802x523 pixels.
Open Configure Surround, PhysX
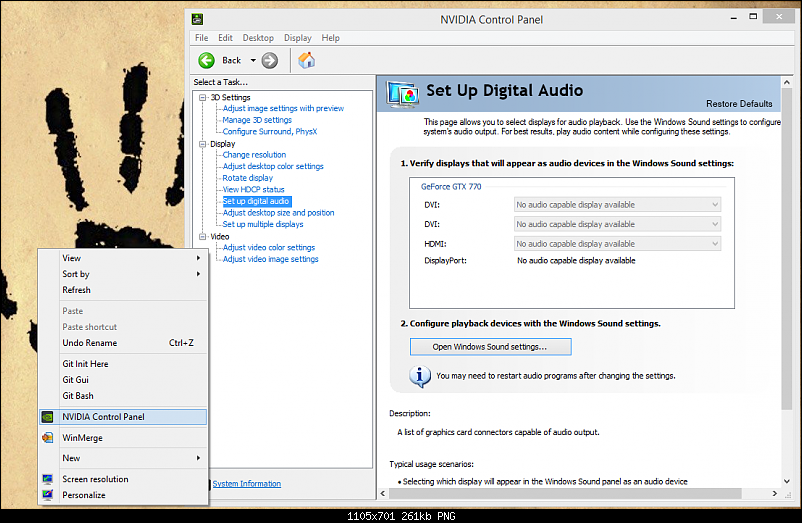coord(270,132)
